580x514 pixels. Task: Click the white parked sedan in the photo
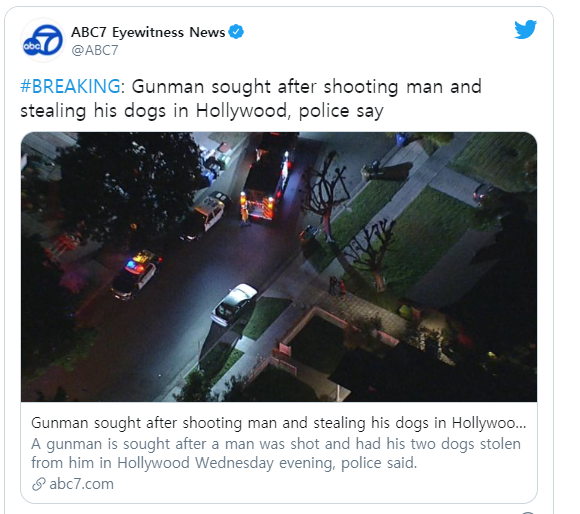pyautogui.click(x=235, y=305)
